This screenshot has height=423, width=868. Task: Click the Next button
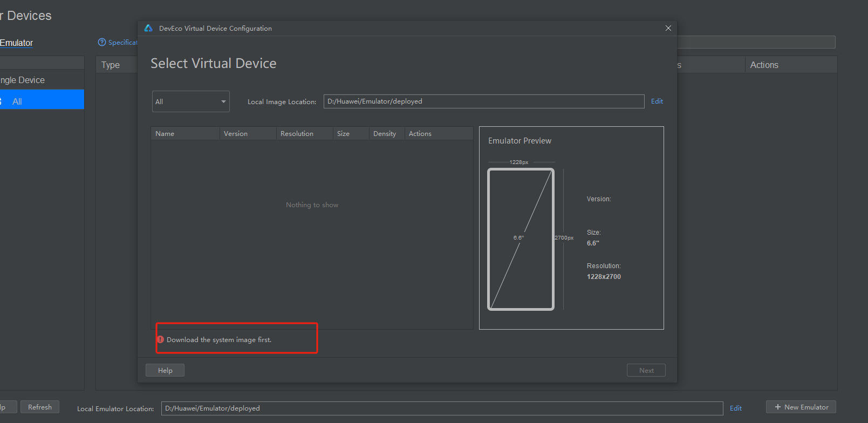click(x=646, y=370)
